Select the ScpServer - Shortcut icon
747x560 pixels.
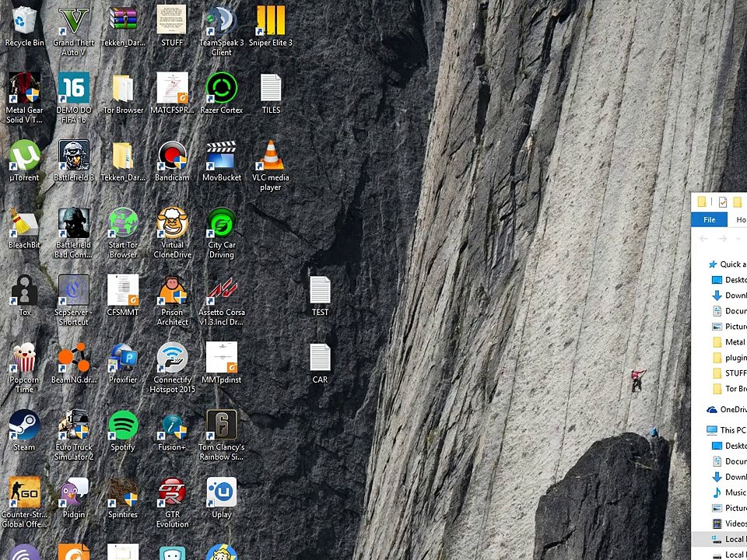[73, 300]
